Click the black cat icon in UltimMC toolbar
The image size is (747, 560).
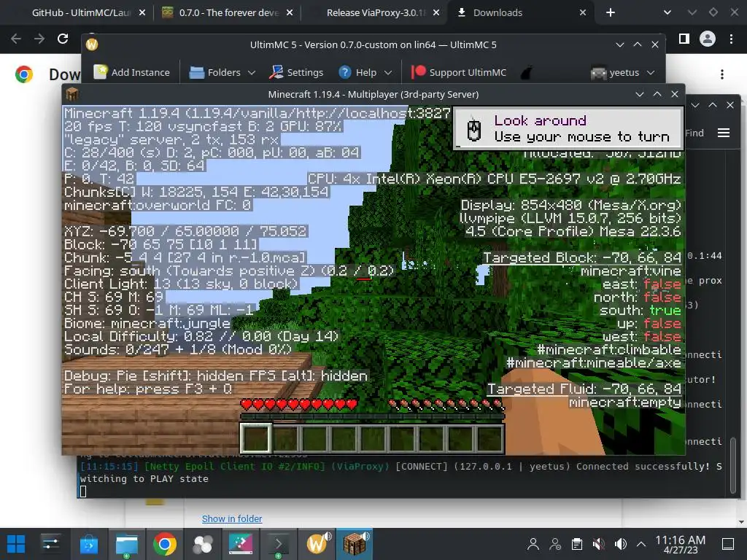527,73
